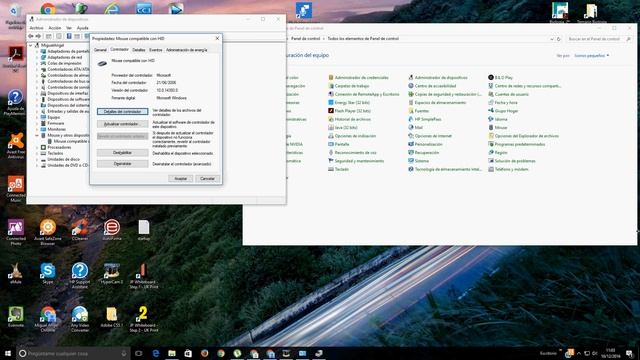
Task: Switch to Eventos tab
Action: [x=156, y=50]
